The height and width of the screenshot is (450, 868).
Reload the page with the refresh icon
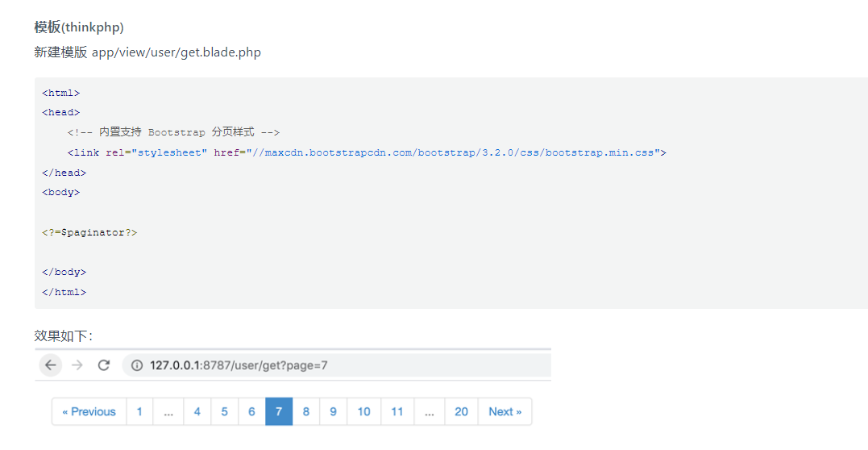tap(103, 365)
